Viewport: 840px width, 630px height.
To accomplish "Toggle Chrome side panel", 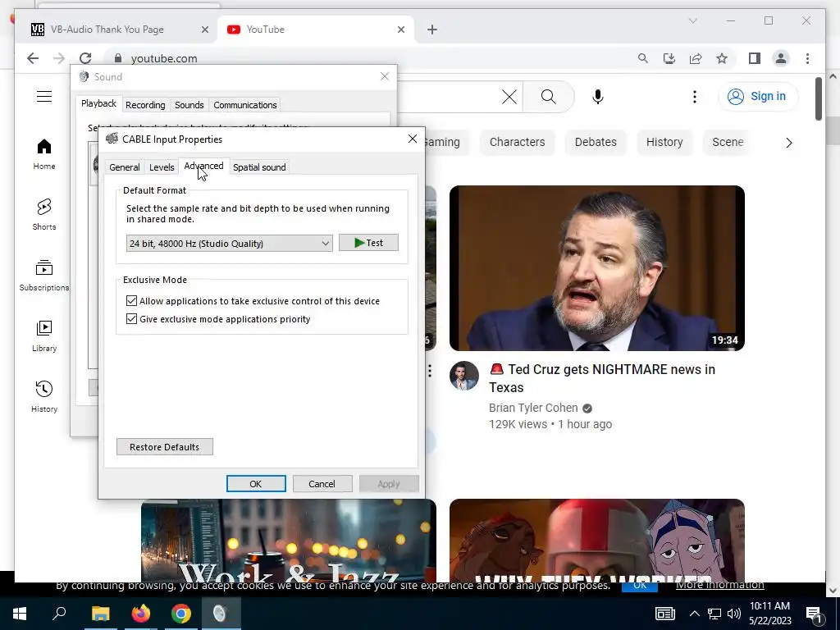I will (755, 58).
